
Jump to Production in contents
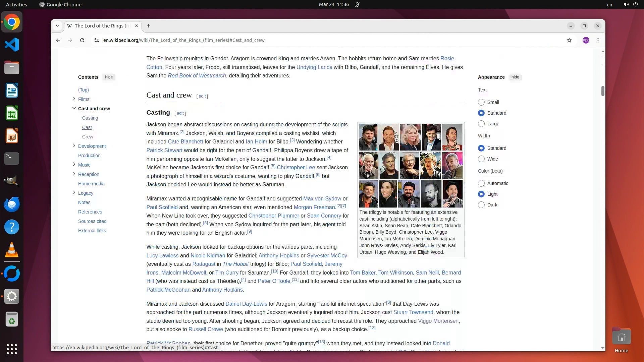coord(89,156)
